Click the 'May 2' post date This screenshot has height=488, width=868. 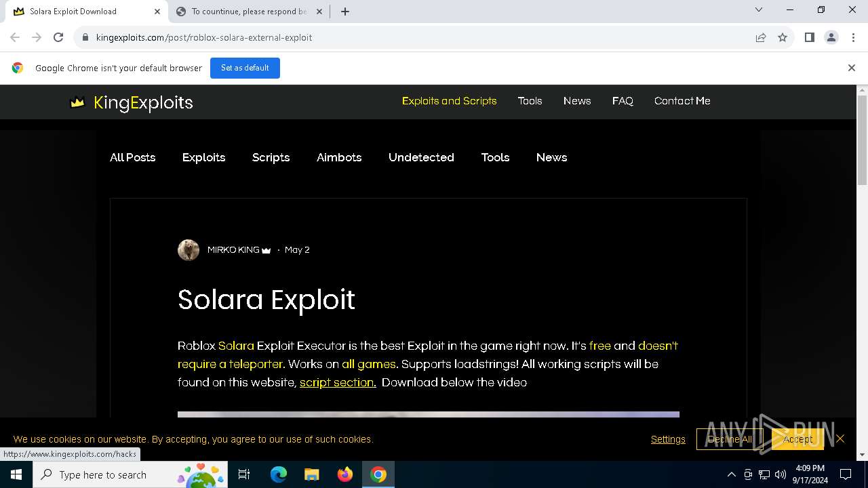[x=297, y=250]
